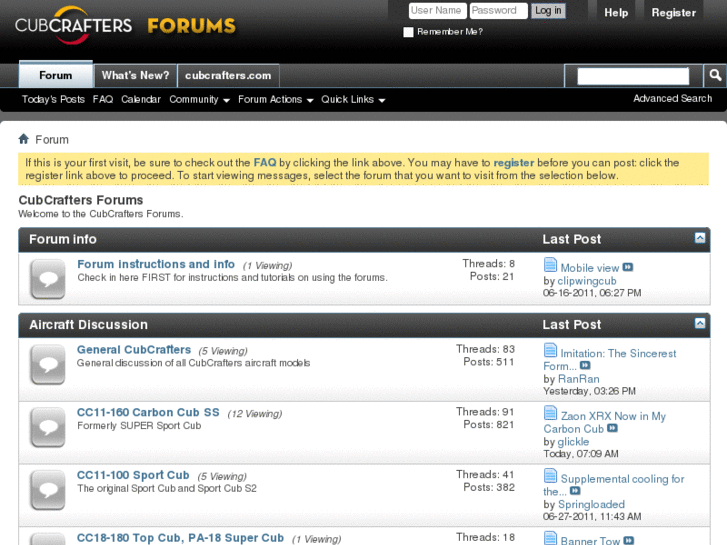Screen dimensions: 727x545
Task: Open Zaon XRX Now in My Carbon Cub thread
Action: tap(605, 422)
